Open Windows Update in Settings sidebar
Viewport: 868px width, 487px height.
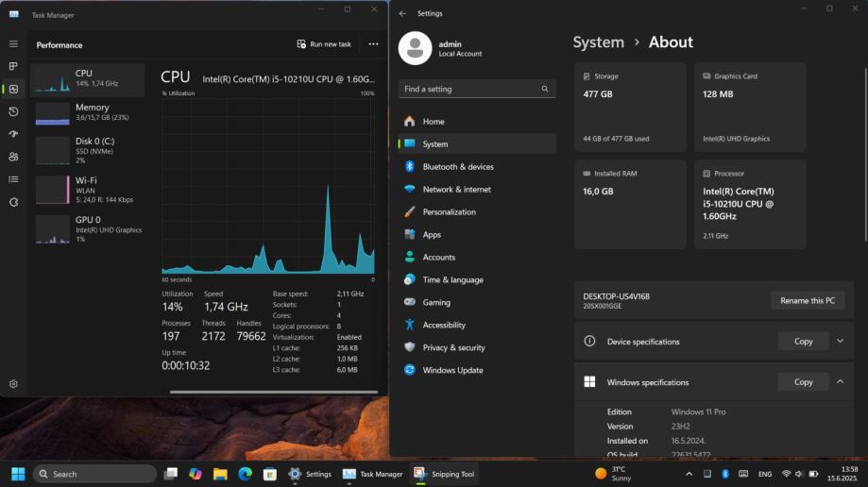click(452, 370)
